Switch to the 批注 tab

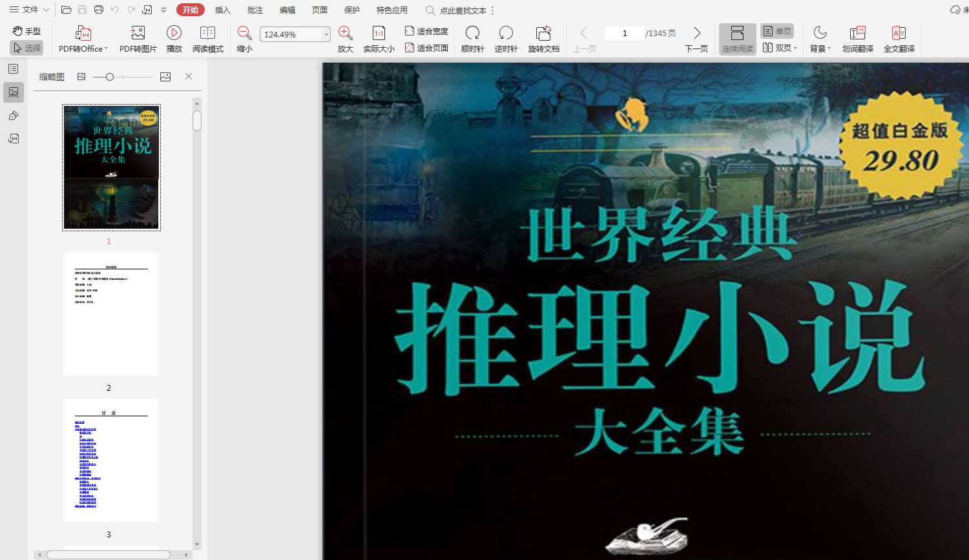(255, 10)
